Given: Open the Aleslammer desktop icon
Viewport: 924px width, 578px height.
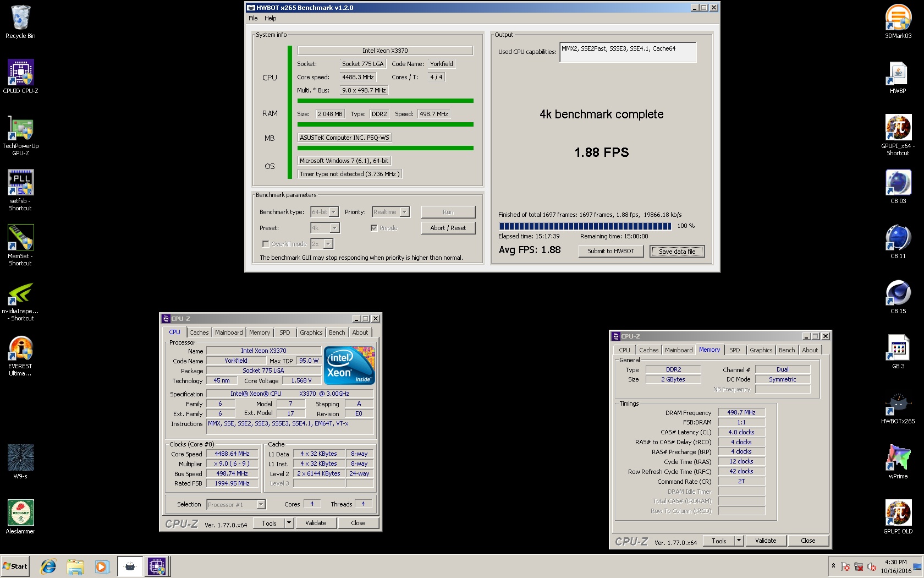Looking at the screenshot, I should pos(20,517).
